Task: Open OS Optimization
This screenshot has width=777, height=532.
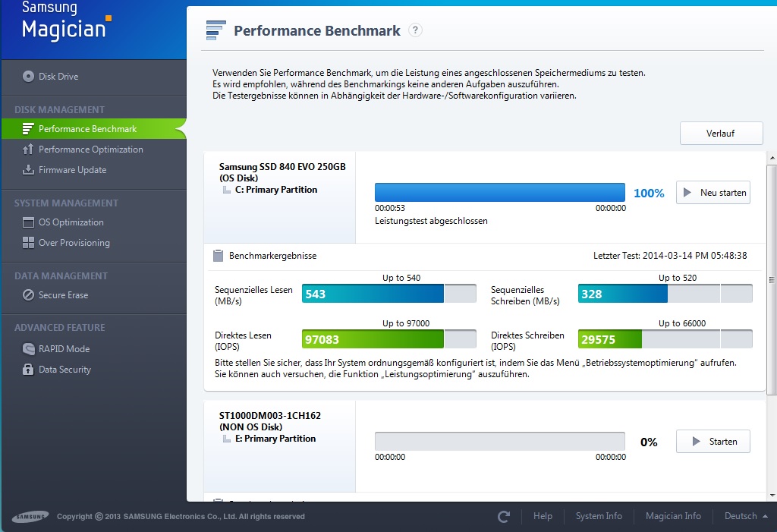Action: click(x=93, y=222)
